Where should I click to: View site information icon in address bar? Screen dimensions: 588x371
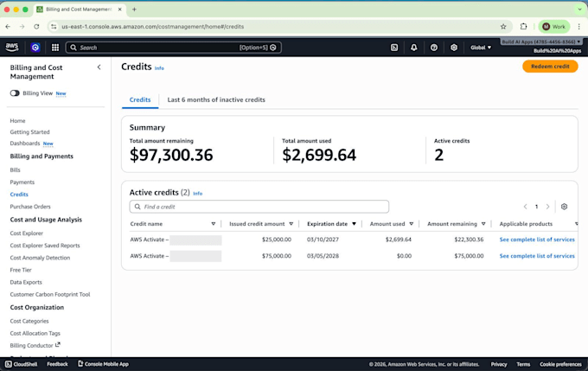pos(54,27)
